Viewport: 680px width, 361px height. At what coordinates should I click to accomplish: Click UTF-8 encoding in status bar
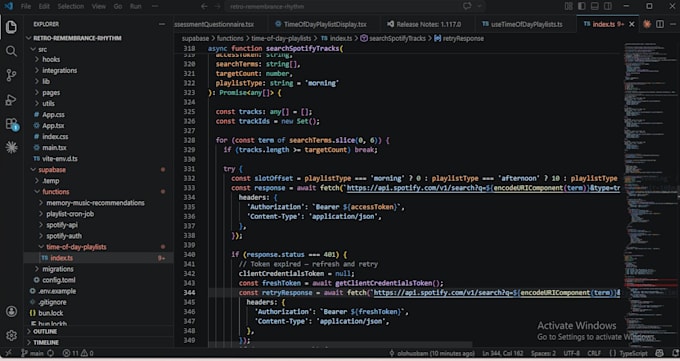tap(572, 353)
